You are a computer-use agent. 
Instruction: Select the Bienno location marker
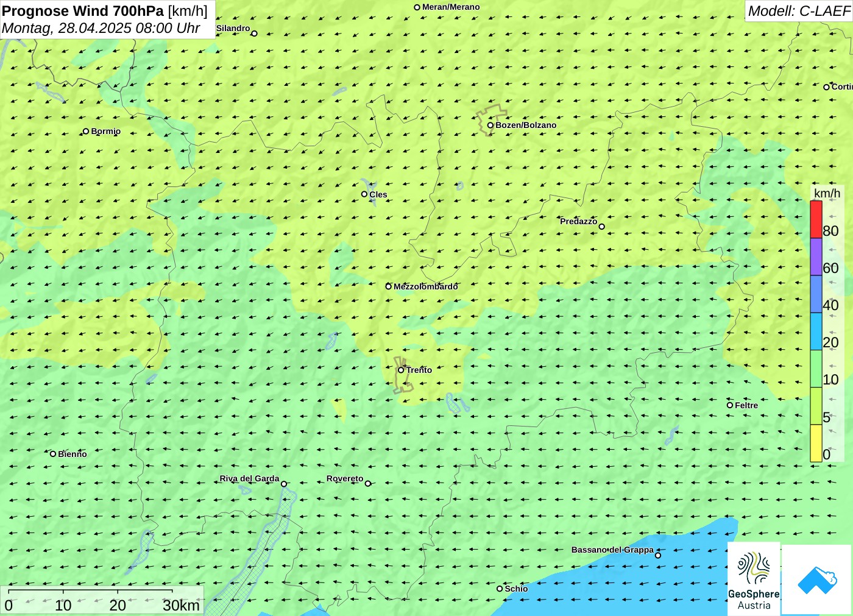coord(53,454)
